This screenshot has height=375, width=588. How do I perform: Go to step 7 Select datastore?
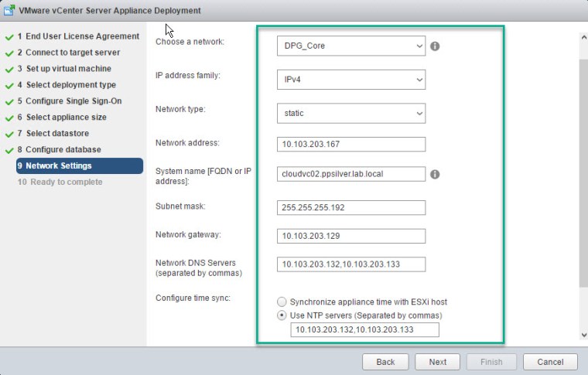pos(53,133)
